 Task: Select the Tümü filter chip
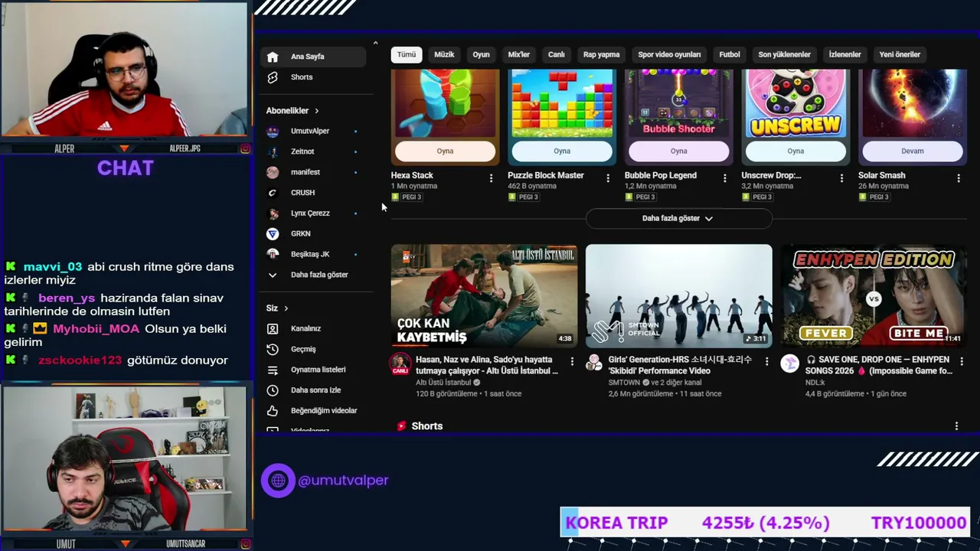pos(407,54)
